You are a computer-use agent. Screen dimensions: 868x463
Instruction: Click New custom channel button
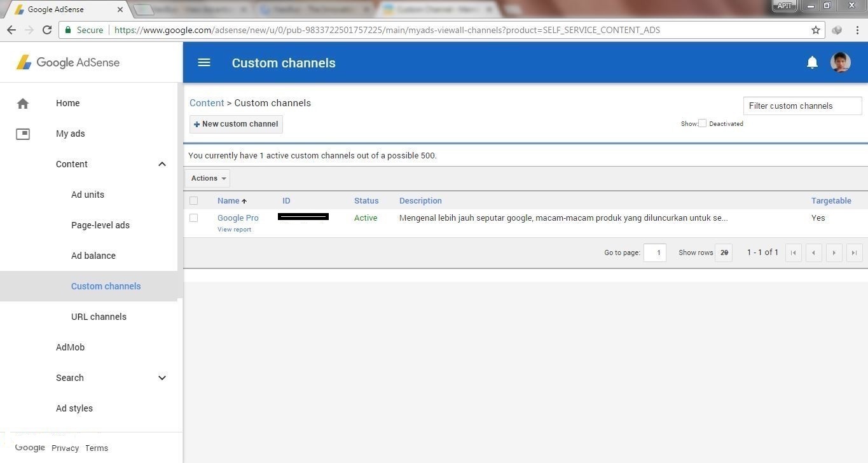(236, 124)
